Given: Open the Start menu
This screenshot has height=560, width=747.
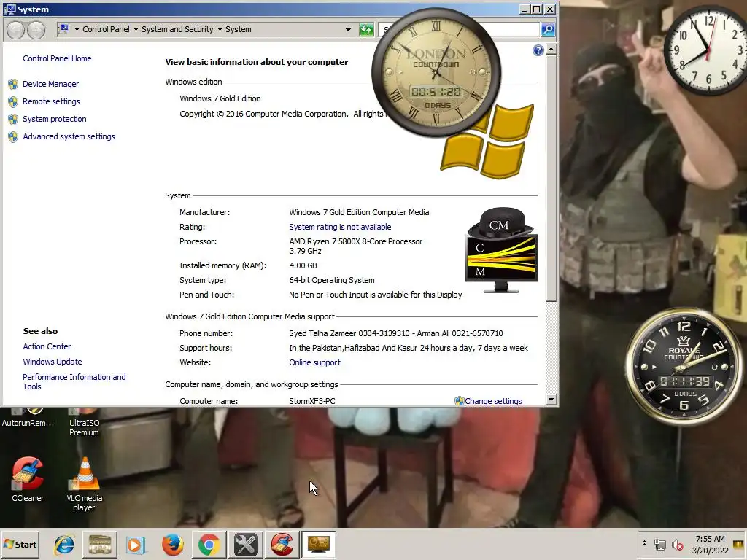Looking at the screenshot, I should 20,544.
